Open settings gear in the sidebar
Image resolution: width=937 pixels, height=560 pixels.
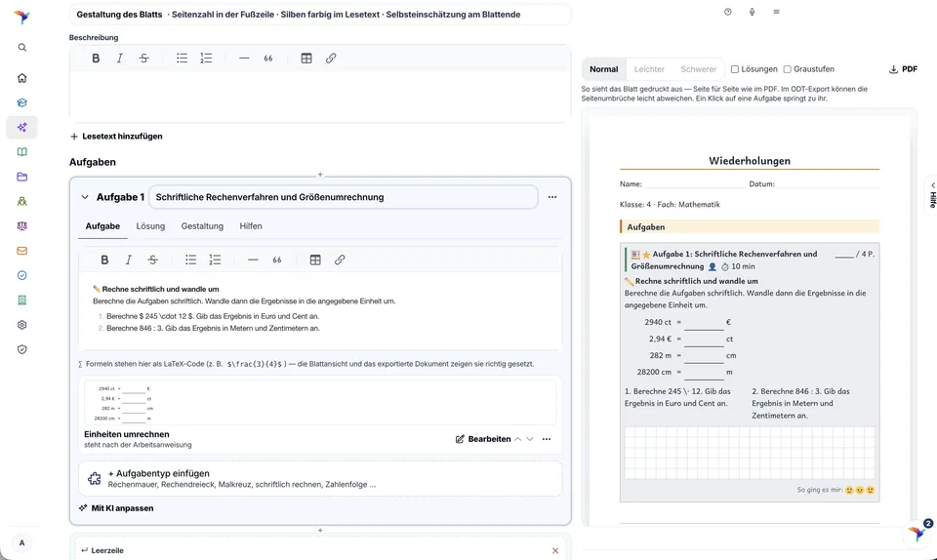[x=22, y=325]
